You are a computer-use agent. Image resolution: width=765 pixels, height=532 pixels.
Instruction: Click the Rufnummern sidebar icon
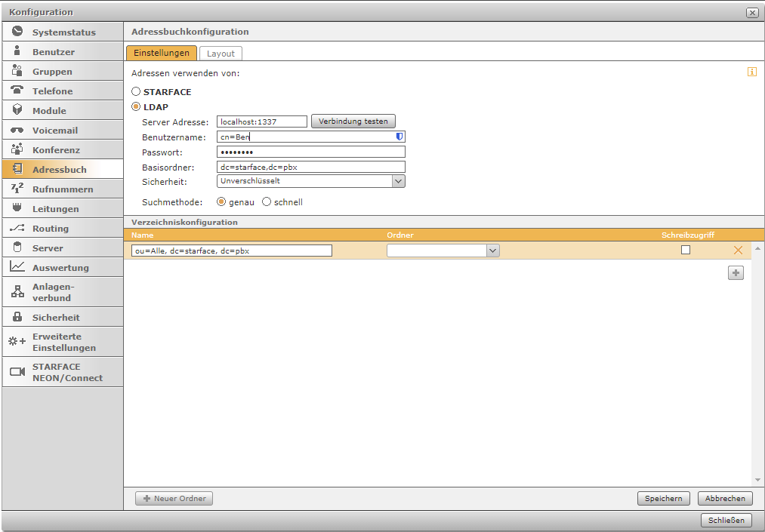tap(17, 189)
